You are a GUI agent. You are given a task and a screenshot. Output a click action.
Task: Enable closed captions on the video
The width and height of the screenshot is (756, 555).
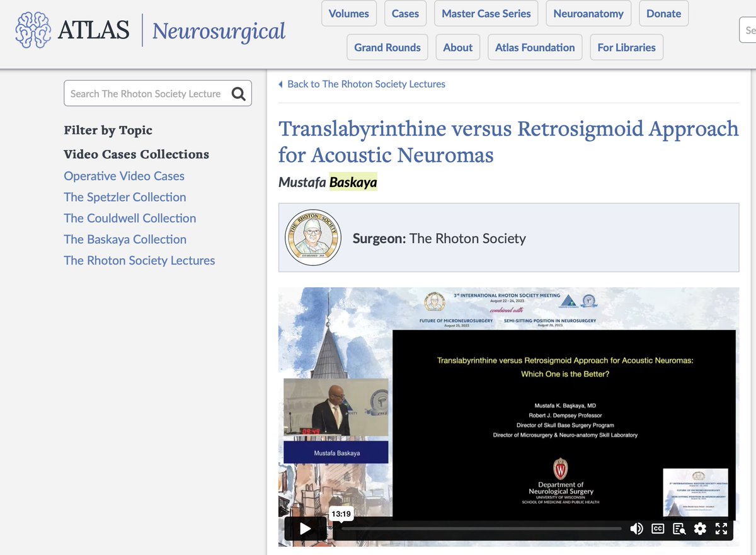657,529
